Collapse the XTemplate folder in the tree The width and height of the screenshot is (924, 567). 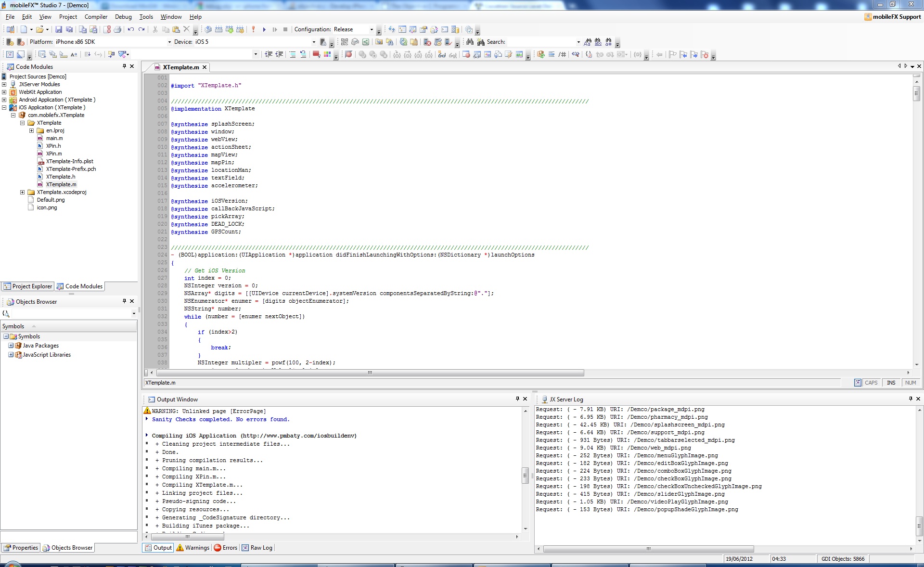[x=22, y=123]
